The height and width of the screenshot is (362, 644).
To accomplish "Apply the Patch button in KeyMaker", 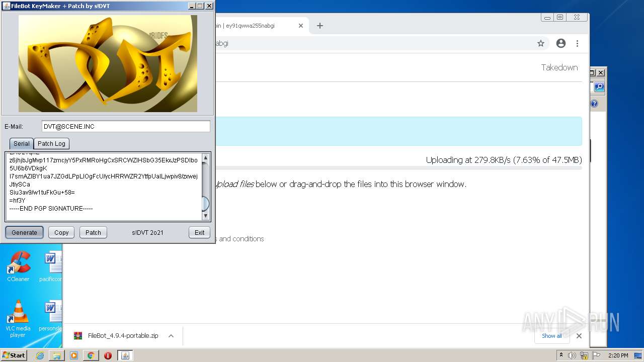I will 93,232.
